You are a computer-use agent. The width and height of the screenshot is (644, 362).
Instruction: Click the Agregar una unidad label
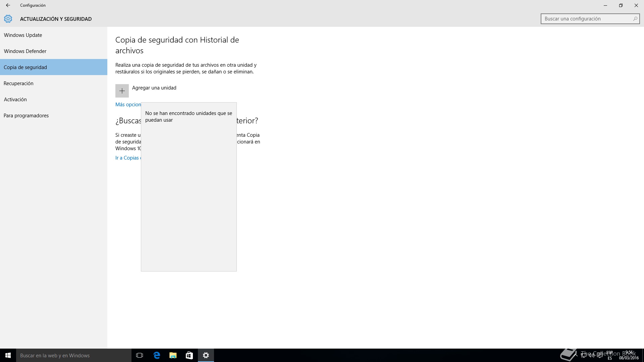pyautogui.click(x=154, y=88)
